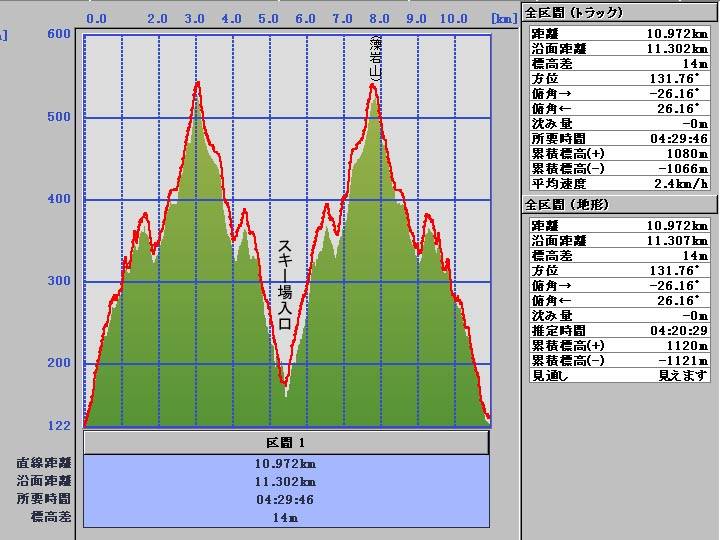The height and width of the screenshot is (540, 720).
Task: Click the 3.0 km mark on distance axis
Action: 195,19
